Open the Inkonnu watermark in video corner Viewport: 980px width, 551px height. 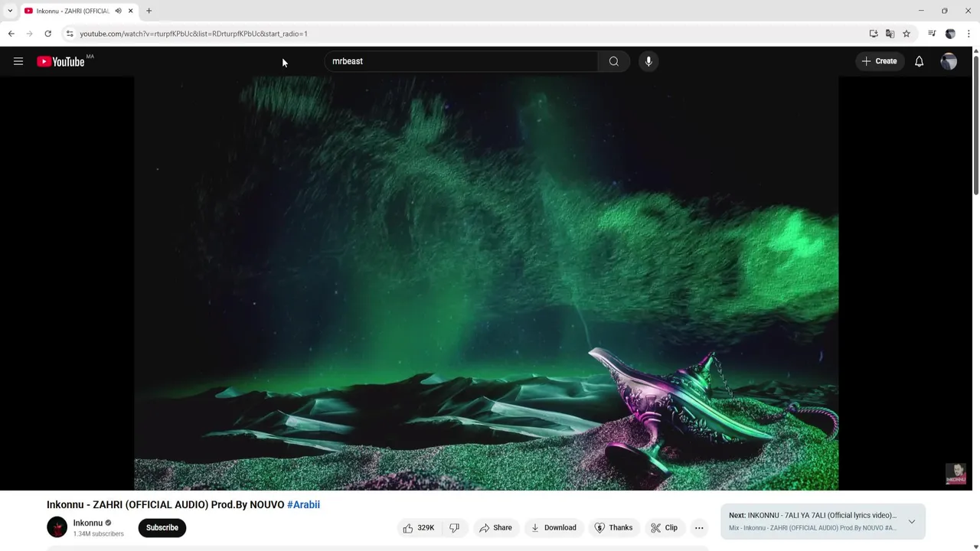(x=955, y=474)
